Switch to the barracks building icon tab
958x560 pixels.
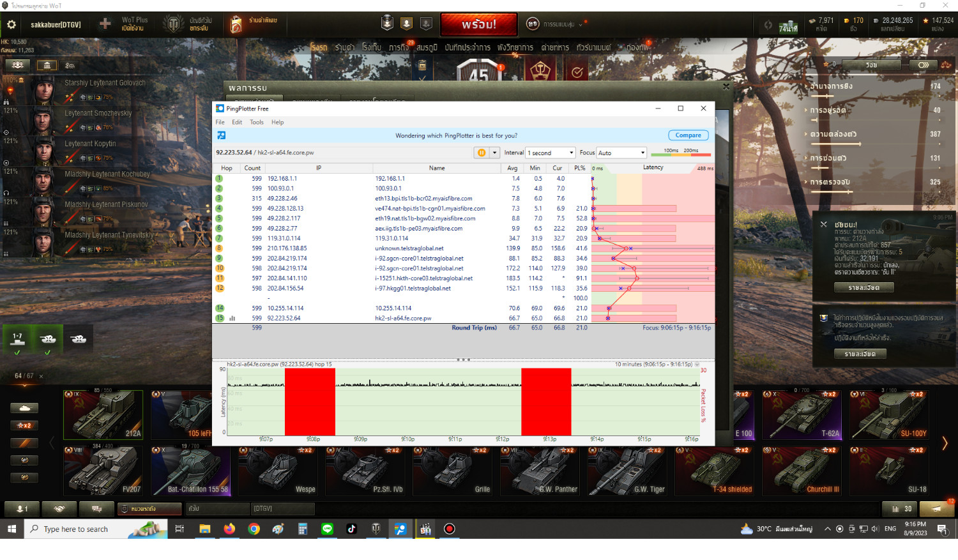pyautogui.click(x=47, y=65)
